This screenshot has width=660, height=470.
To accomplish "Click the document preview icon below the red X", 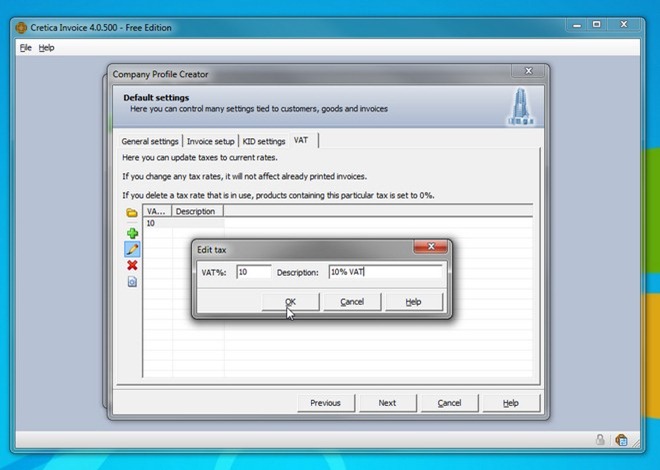I will [132, 281].
